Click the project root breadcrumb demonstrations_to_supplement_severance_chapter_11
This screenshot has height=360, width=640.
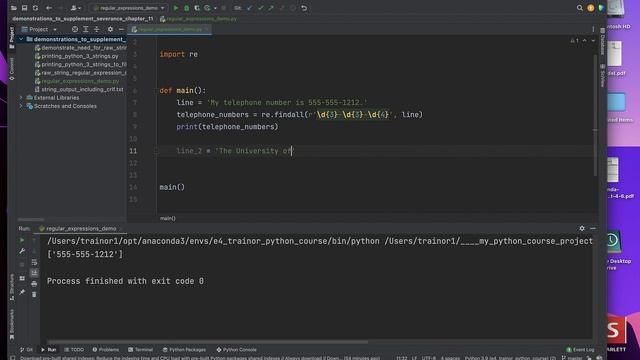pyautogui.click(x=83, y=19)
